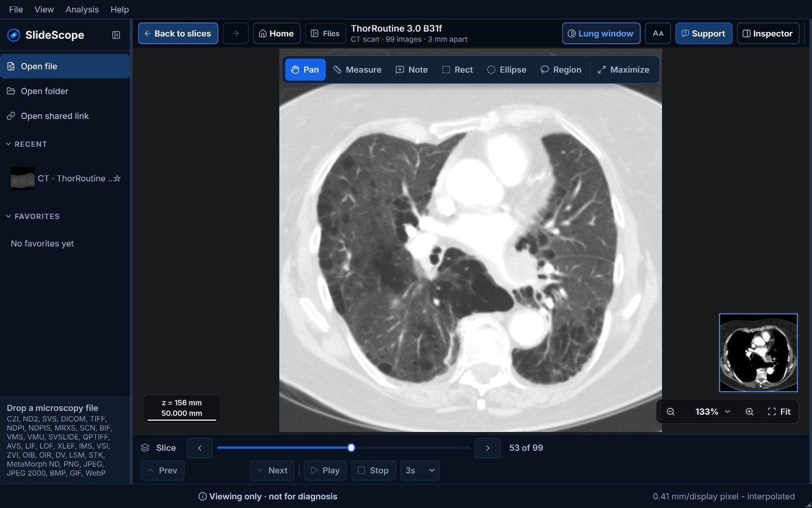Image resolution: width=812 pixels, height=508 pixels.
Task: Stop slice playback
Action: pos(374,470)
